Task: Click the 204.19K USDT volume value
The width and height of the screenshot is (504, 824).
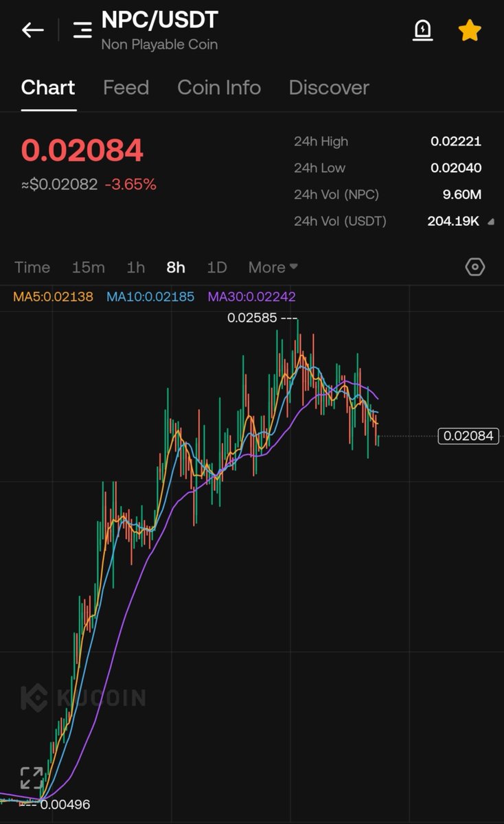Action: [x=454, y=221]
